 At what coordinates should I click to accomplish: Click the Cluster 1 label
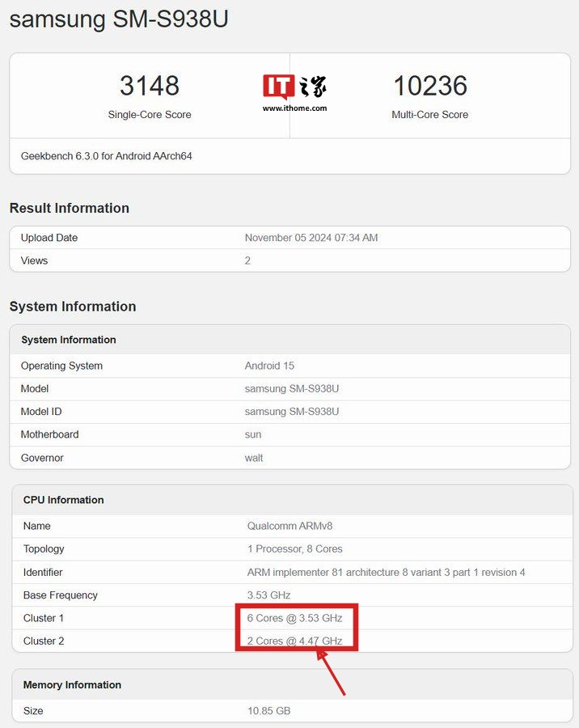pos(44,618)
